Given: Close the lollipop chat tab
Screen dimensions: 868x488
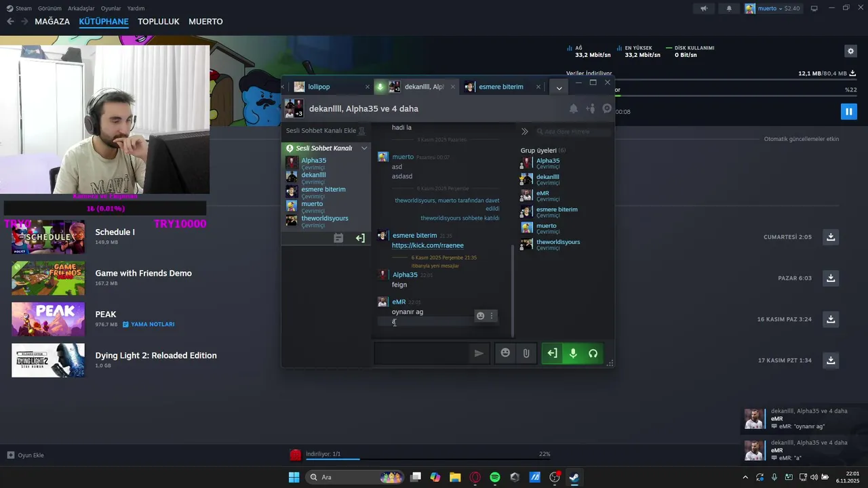Looking at the screenshot, I should coord(368,87).
